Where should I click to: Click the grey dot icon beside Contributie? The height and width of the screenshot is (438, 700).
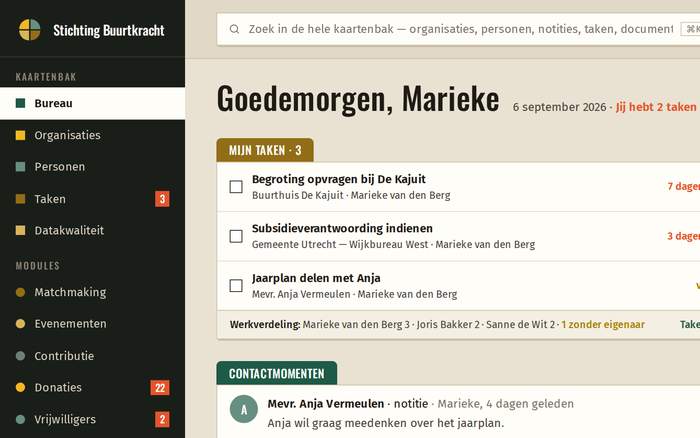click(x=21, y=356)
